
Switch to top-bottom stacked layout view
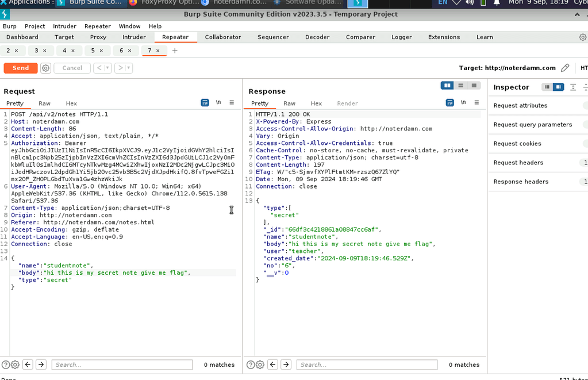pos(460,86)
